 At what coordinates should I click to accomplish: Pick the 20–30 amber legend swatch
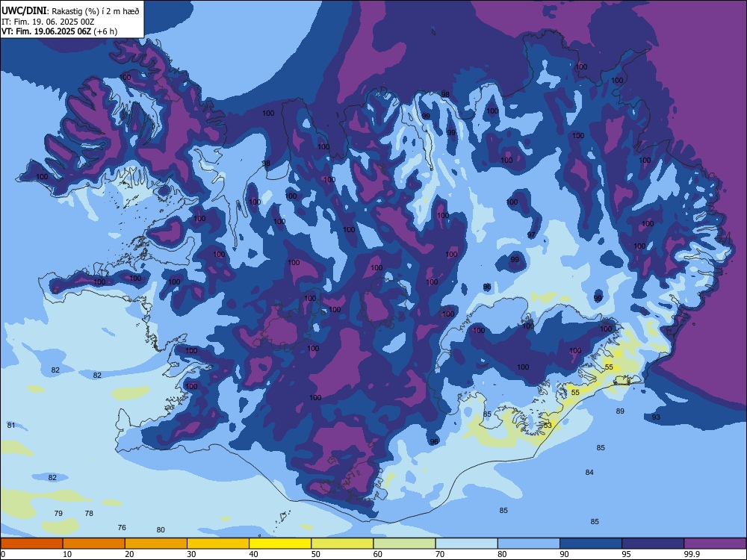[x=156, y=544]
